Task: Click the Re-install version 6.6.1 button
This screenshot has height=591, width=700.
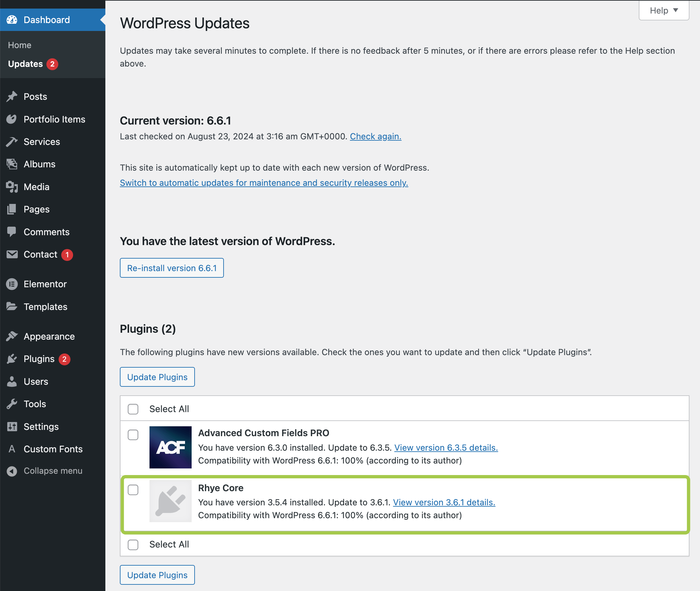Action: click(x=172, y=268)
